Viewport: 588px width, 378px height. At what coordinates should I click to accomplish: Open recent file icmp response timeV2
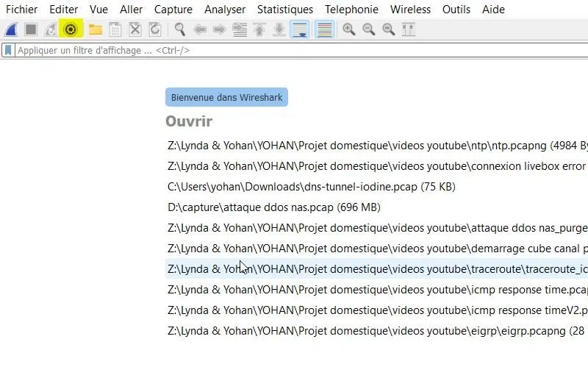[376, 310]
